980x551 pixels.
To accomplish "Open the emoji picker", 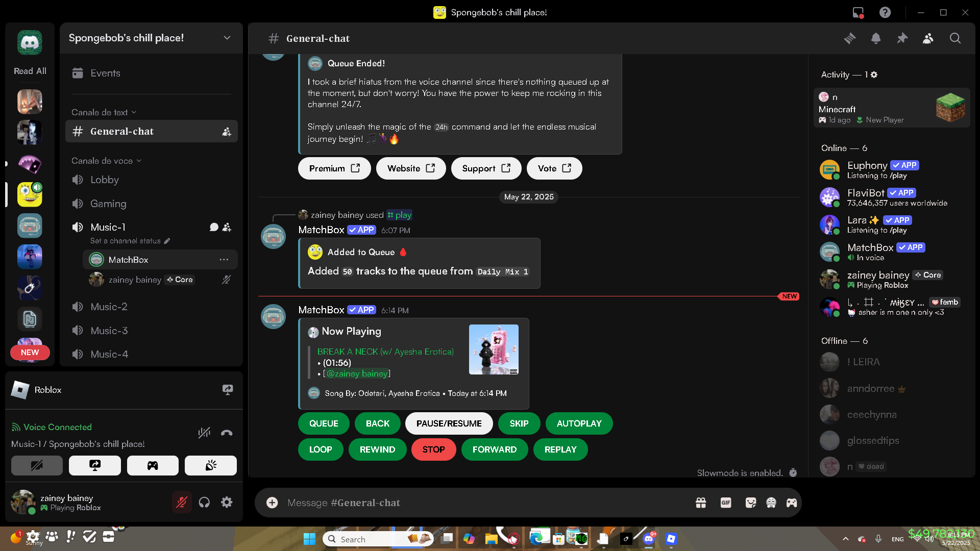I will 771,503.
